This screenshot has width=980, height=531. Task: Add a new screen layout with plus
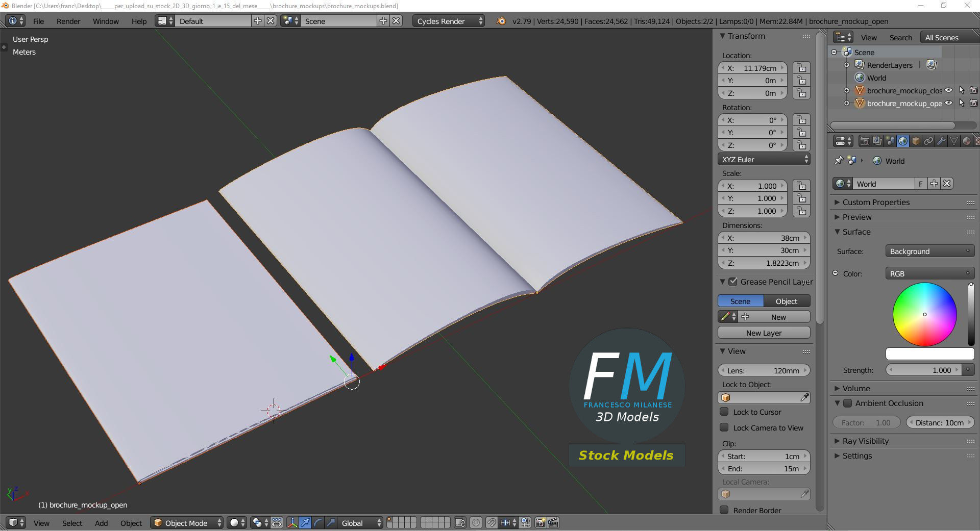tap(258, 21)
